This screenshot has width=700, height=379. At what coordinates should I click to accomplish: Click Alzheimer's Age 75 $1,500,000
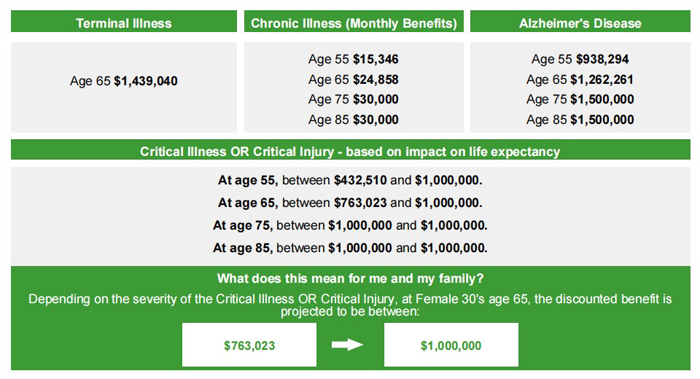pyautogui.click(x=580, y=99)
